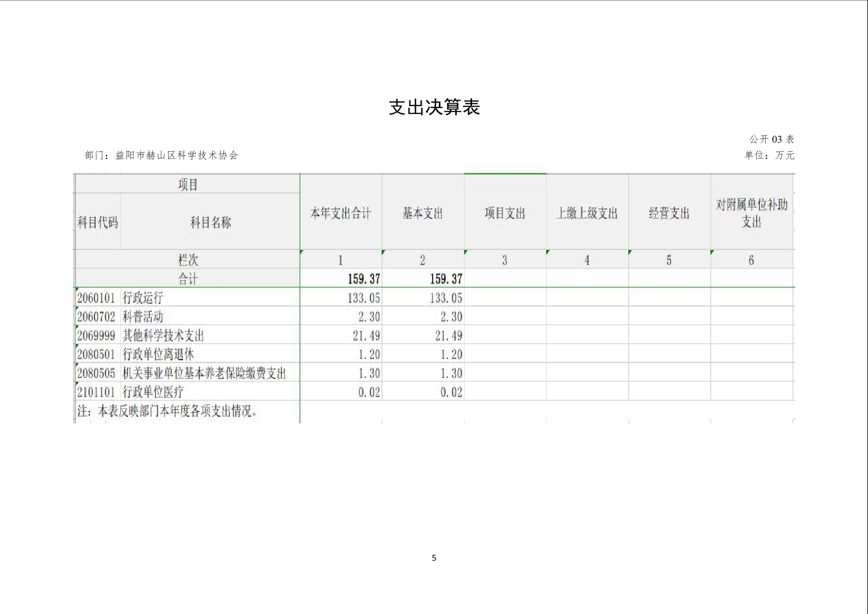Viewport: 868px width, 614px height.
Task: Click the 对附属单位补助支出 header cell
Action: (x=752, y=213)
